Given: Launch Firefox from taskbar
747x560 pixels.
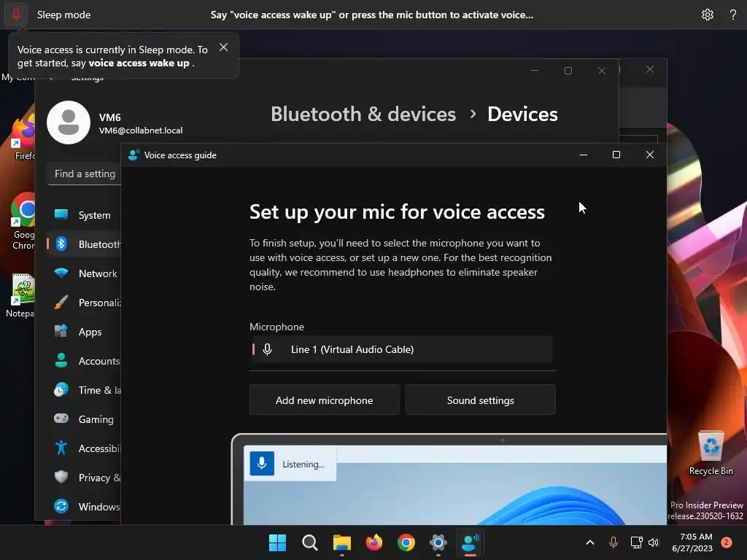Looking at the screenshot, I should [374, 542].
